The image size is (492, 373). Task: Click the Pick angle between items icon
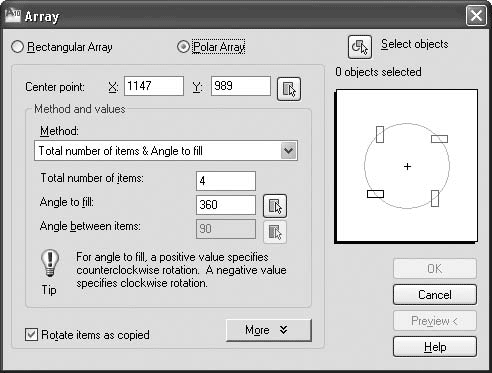[x=275, y=232]
